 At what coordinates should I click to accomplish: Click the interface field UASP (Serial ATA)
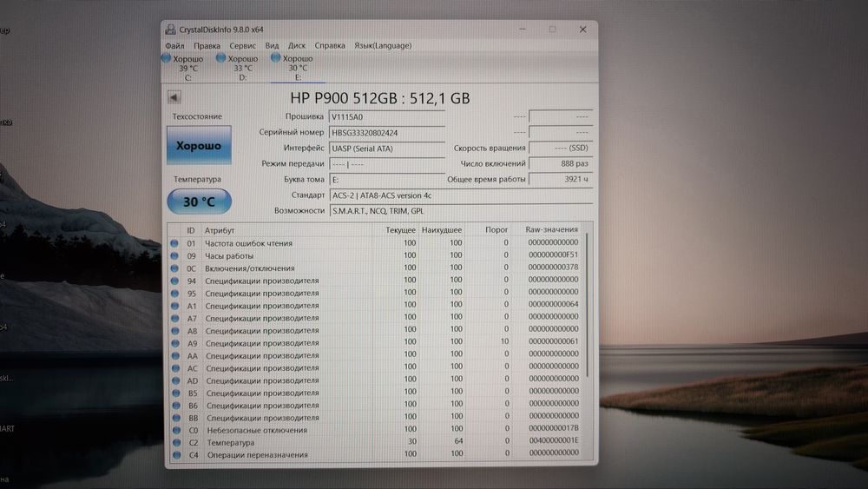(386, 149)
